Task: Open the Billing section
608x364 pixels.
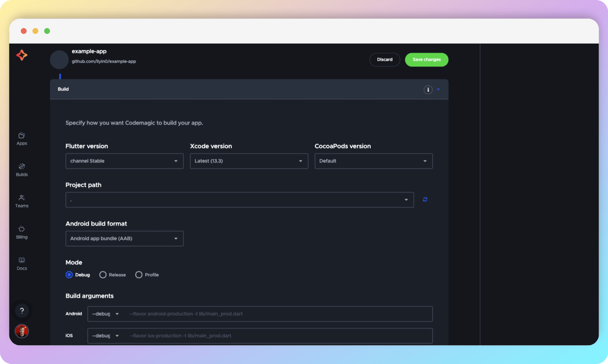Action: [21, 232]
